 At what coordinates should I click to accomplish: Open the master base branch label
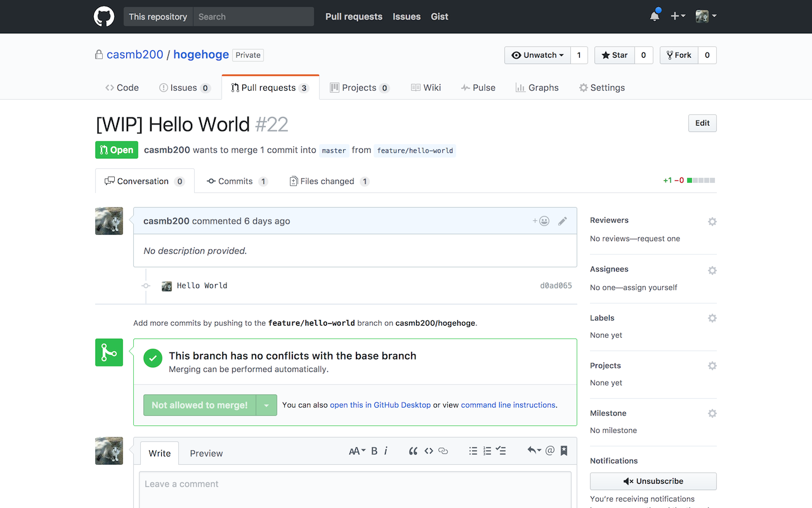pos(334,150)
